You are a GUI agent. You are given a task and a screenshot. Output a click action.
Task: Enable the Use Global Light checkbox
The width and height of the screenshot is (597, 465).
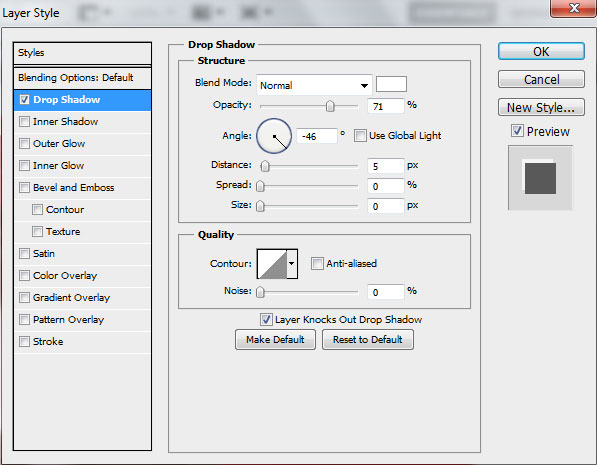coord(360,136)
